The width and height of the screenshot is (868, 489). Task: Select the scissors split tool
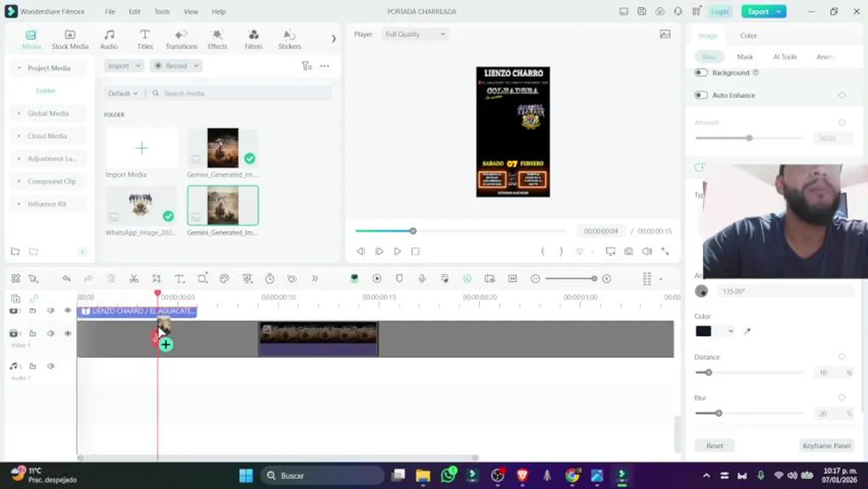(x=134, y=278)
